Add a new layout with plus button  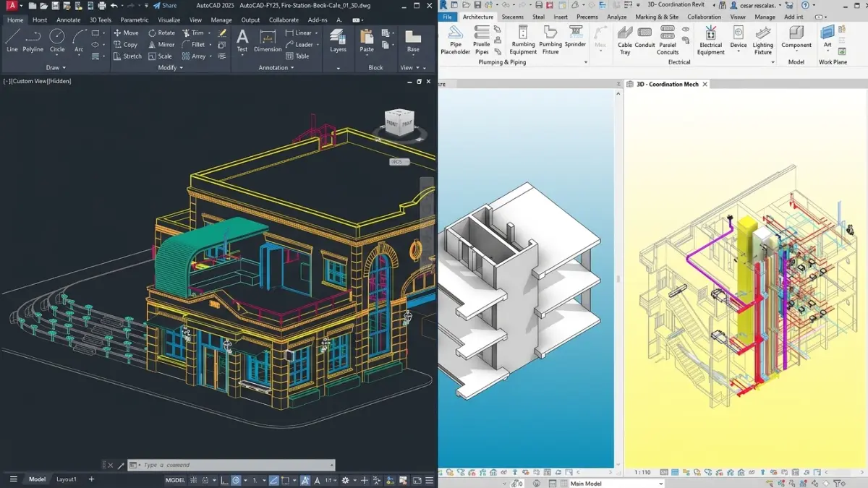pos(91,479)
